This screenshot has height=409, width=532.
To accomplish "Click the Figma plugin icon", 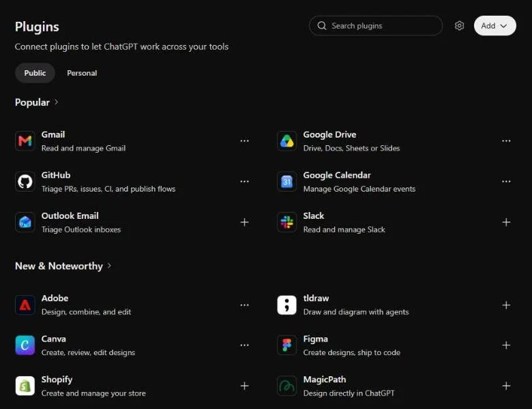I will point(286,345).
